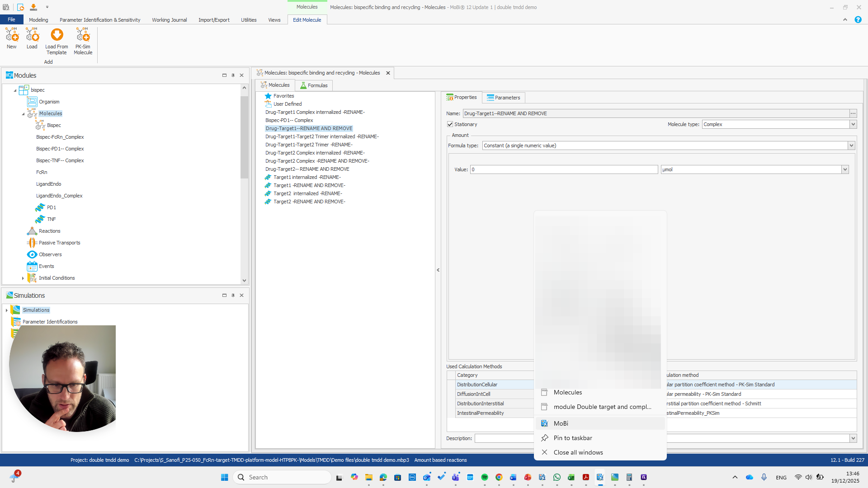Open the Molecule type dropdown

(x=853, y=124)
